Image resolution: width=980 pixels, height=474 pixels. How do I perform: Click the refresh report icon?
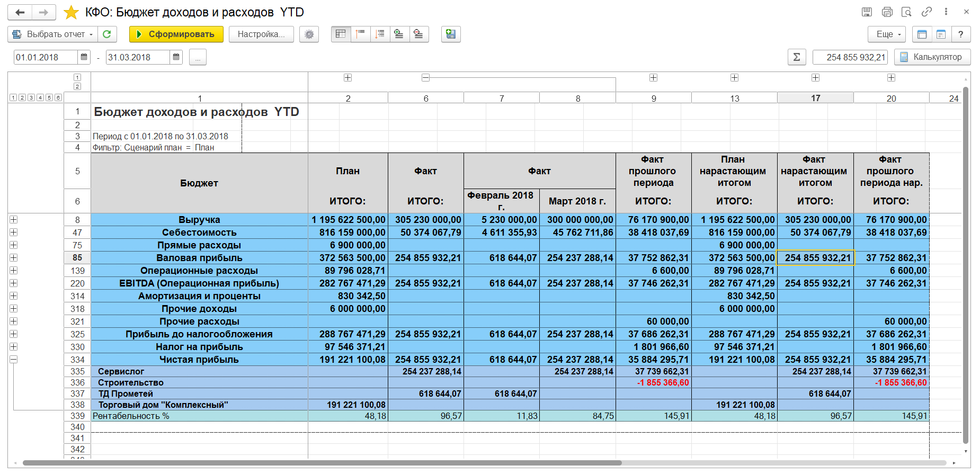107,34
